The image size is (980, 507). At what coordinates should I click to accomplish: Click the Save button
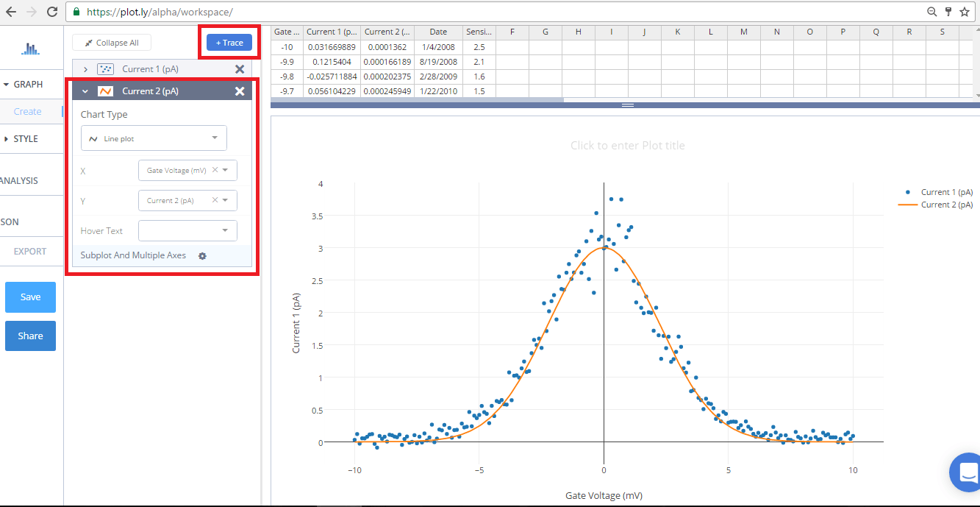pyautogui.click(x=29, y=297)
